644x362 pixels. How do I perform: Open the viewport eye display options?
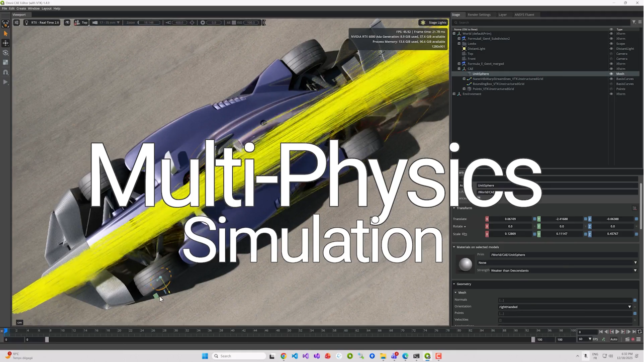pyautogui.click(x=67, y=23)
